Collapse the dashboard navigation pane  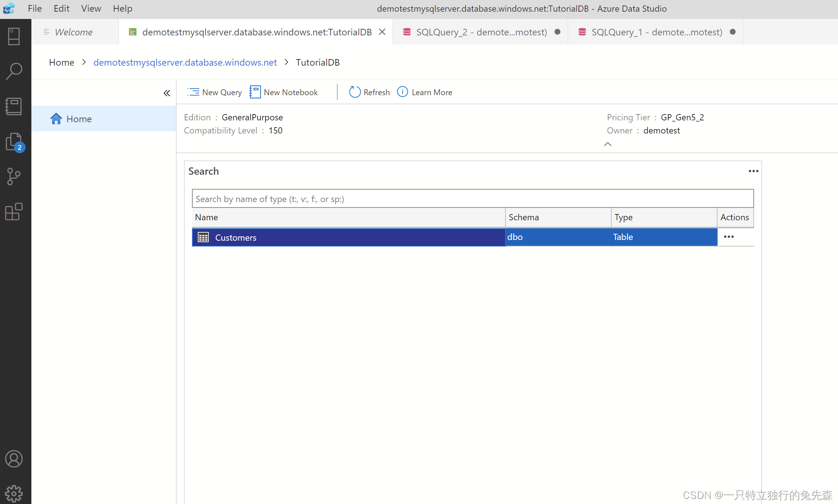167,93
